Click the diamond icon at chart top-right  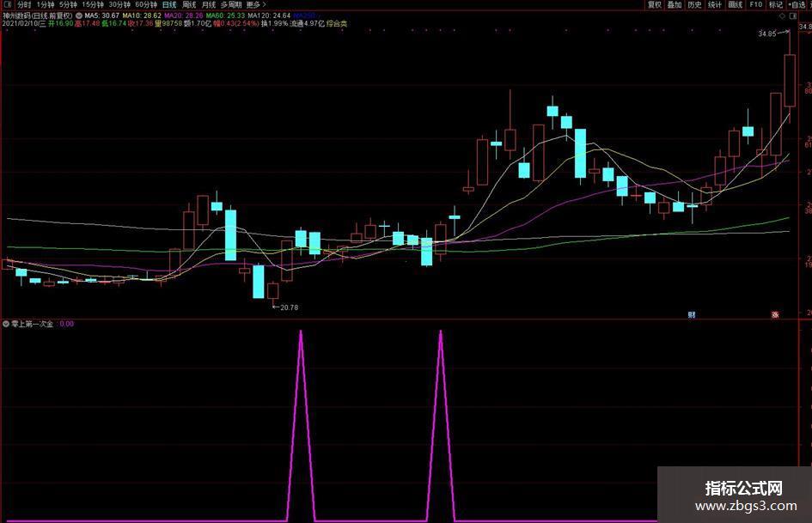(x=782, y=16)
